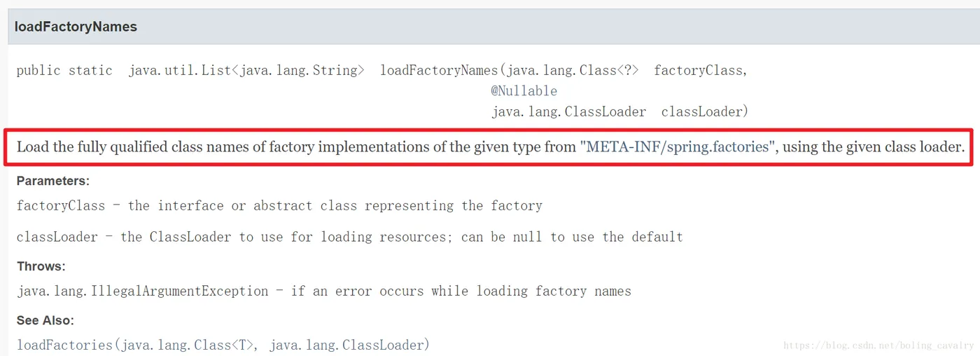Click the red-boxed description sentence
The image size is (980, 356).
click(489, 147)
